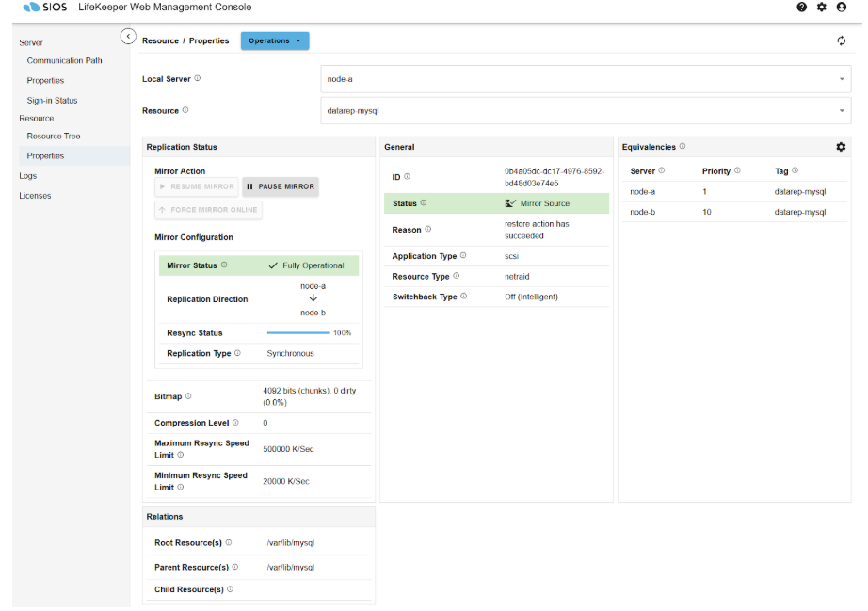The image size is (868, 611).
Task: Click the Resync Status progress bar
Action: coord(297,332)
